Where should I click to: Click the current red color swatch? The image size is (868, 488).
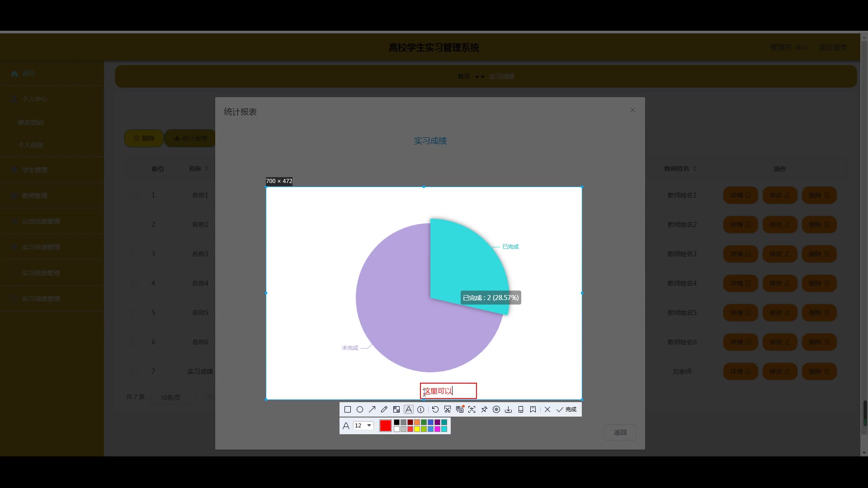coord(386,426)
